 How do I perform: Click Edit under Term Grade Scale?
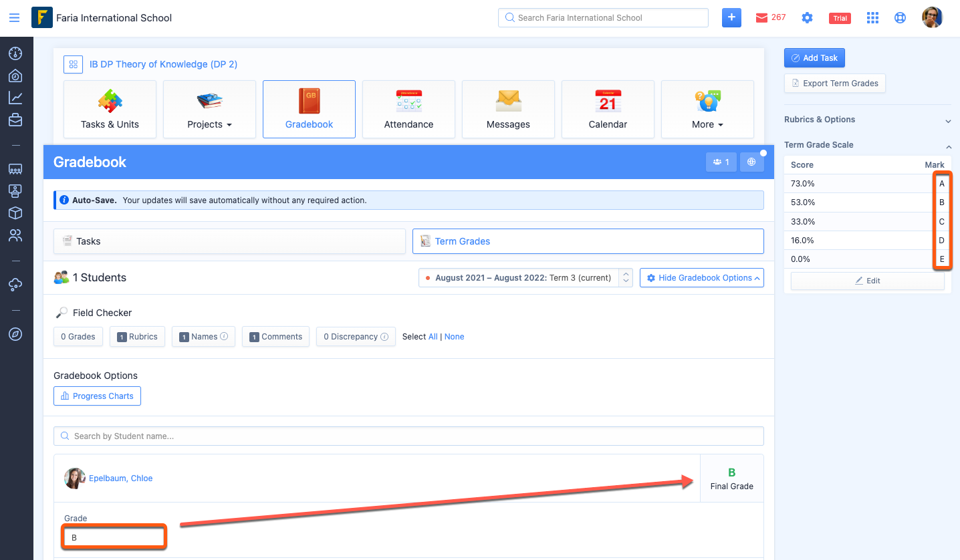pos(868,281)
